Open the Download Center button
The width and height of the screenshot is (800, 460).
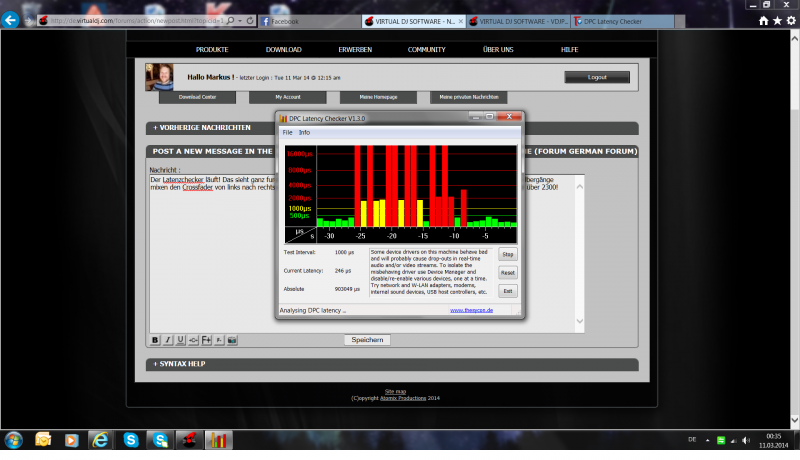point(197,97)
